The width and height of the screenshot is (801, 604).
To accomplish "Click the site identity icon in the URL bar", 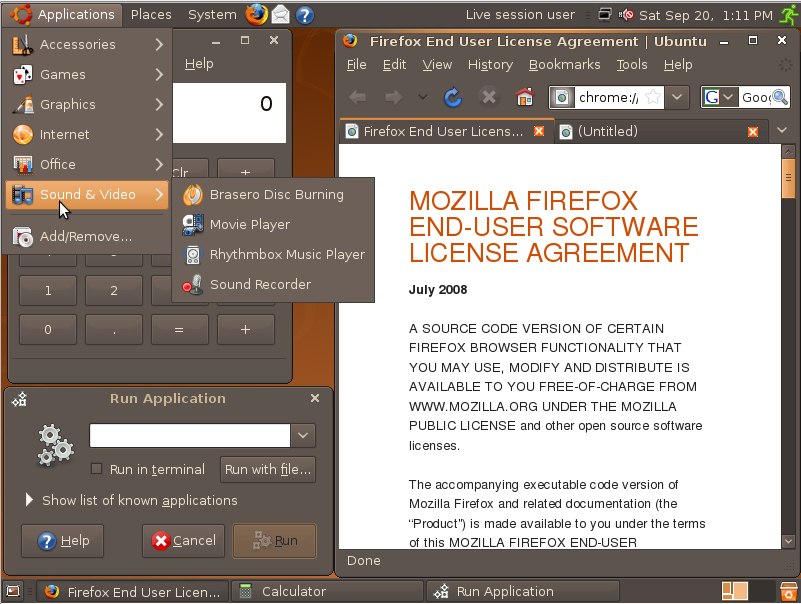I will tap(562, 97).
